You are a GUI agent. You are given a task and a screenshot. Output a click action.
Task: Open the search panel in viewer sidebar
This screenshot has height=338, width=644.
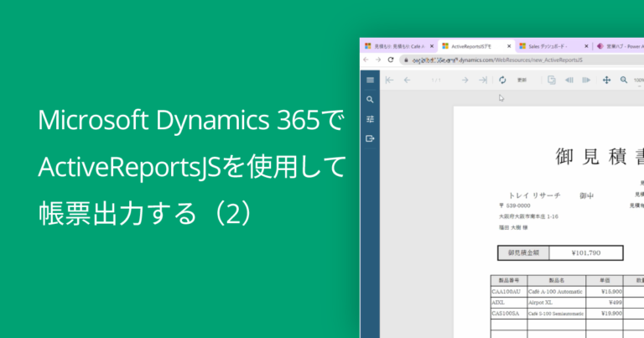(370, 100)
